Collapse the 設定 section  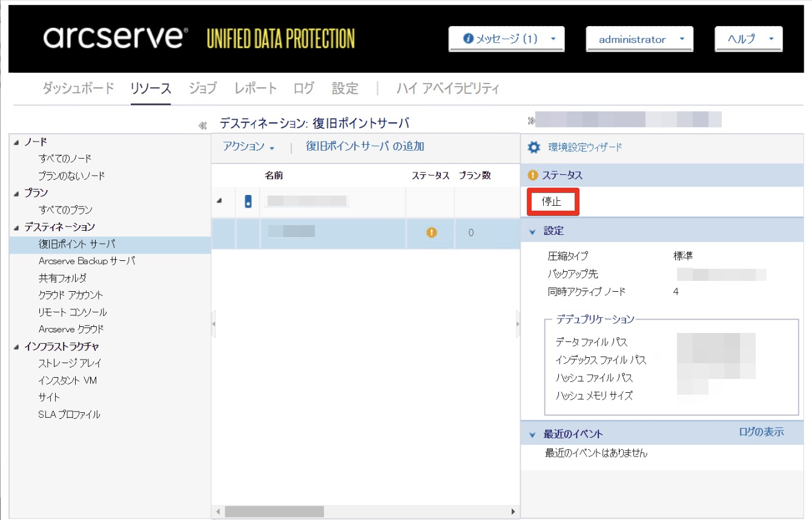click(x=533, y=231)
